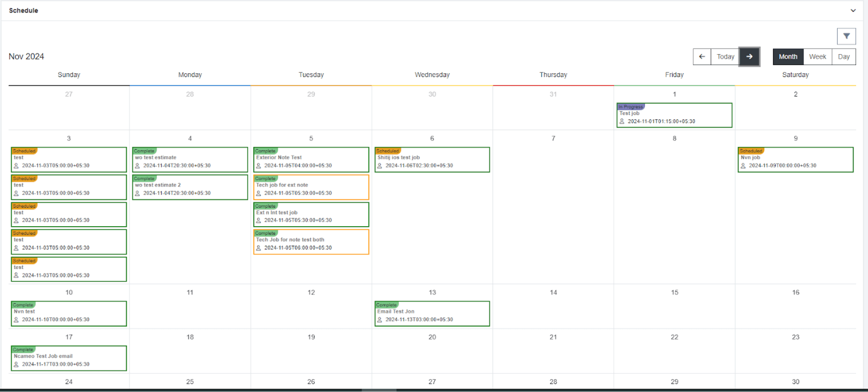Image resolution: width=868 pixels, height=392 pixels.
Task: Advance to next month with right arrow
Action: click(749, 57)
